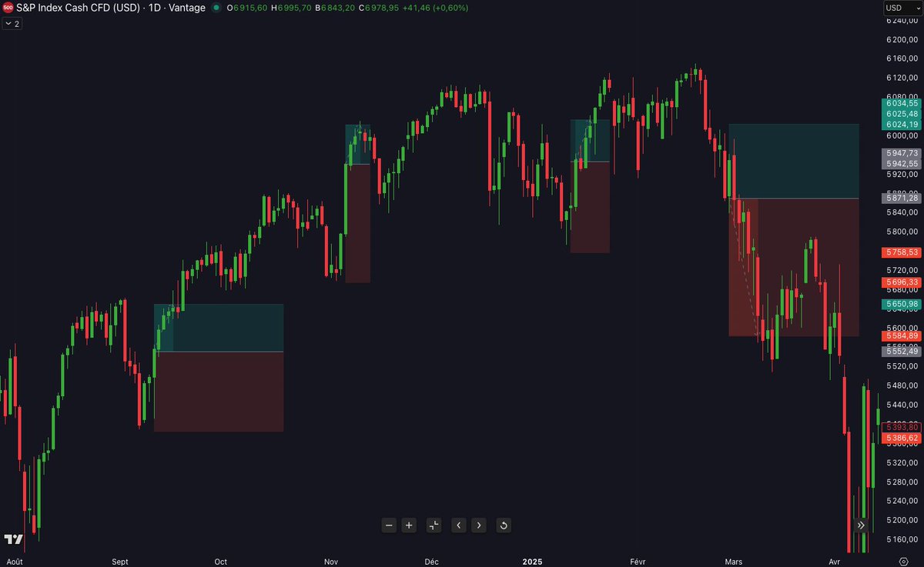924x567 pixels.
Task: Select the large March position drawing
Action: [794, 230]
